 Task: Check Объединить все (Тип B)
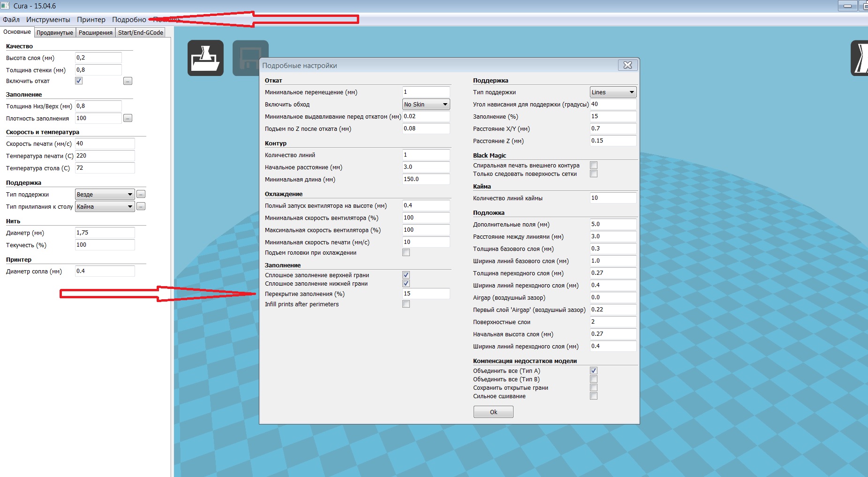coord(594,379)
